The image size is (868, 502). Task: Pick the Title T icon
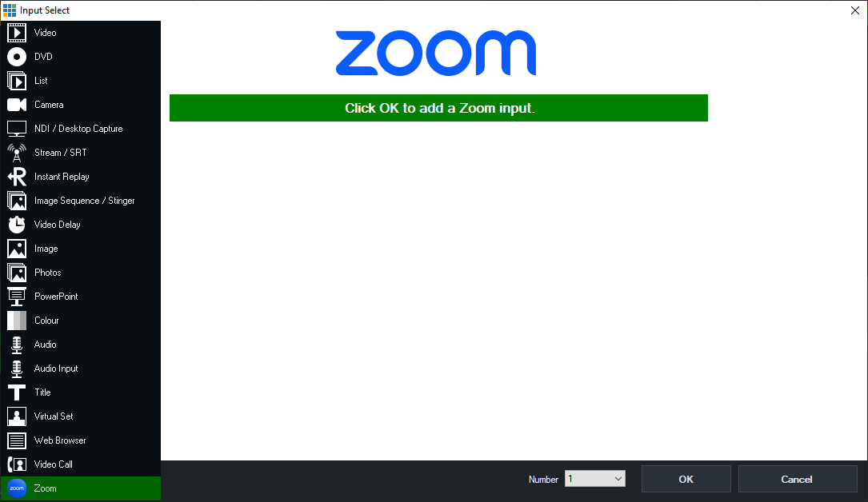pos(17,392)
